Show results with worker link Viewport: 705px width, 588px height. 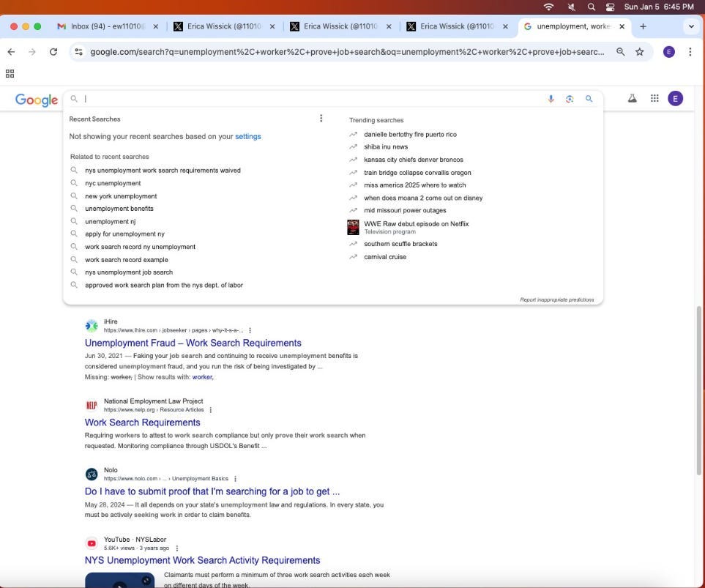tap(203, 377)
